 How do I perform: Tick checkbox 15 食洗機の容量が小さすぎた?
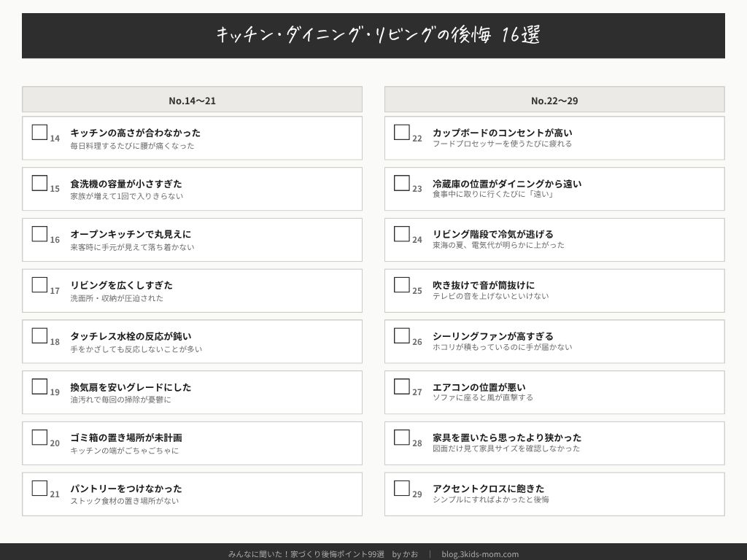pos(39,184)
